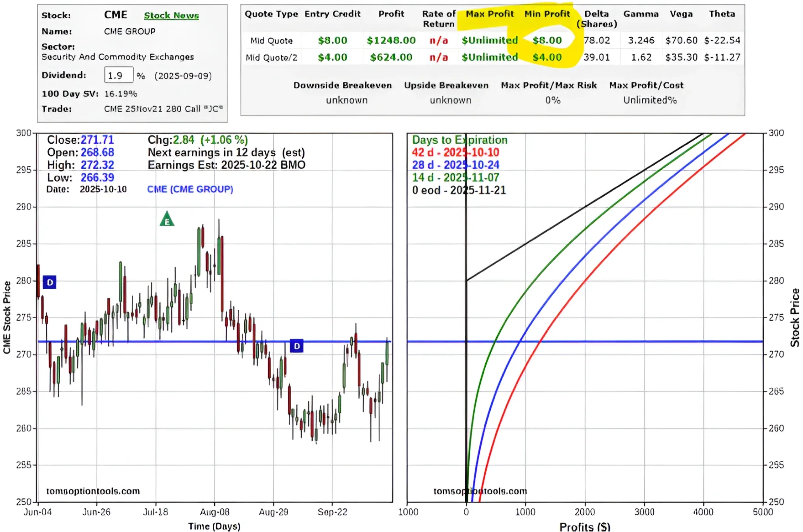Select the Open price '268.68'
Image resolution: width=803 pixels, height=532 pixels.
97,152
